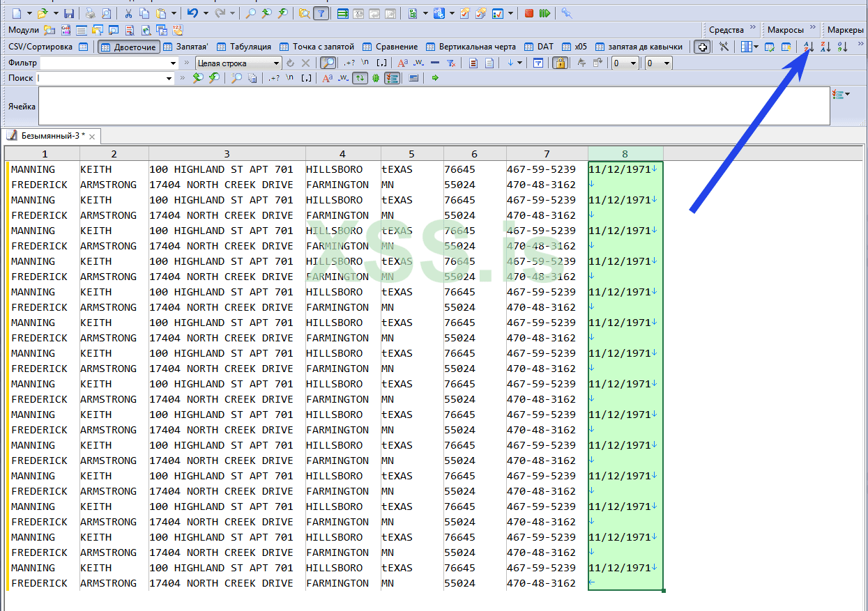
Task: Click the Cut scissors icon
Action: tap(128, 13)
